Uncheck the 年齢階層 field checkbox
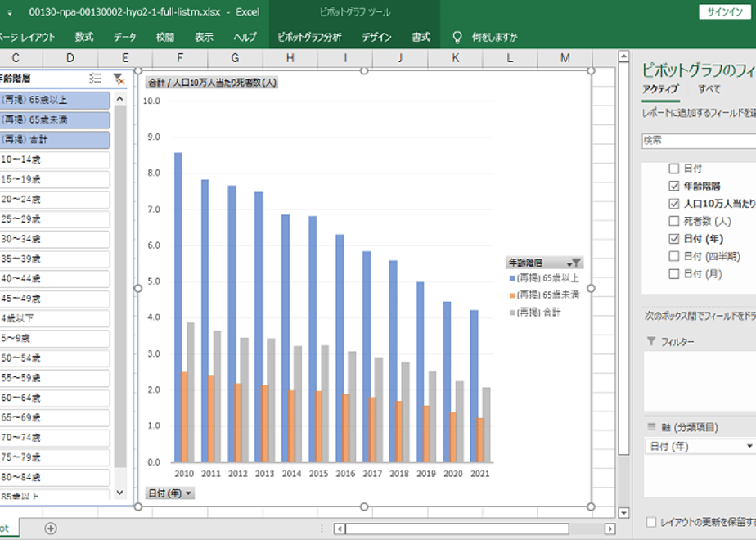The image size is (756, 540). click(x=674, y=186)
